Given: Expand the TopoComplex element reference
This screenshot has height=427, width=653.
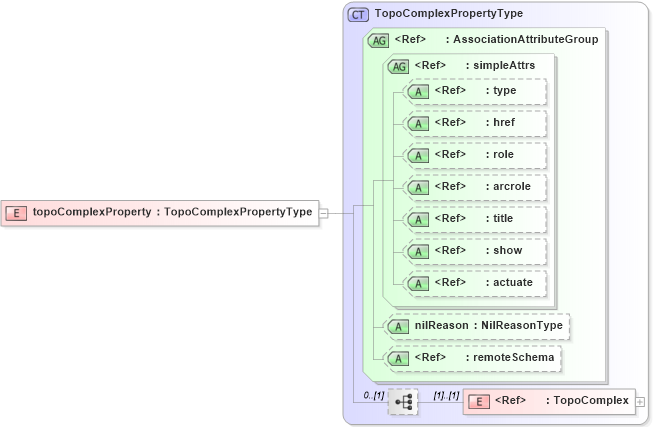Looking at the screenshot, I should pyautogui.click(x=640, y=402).
